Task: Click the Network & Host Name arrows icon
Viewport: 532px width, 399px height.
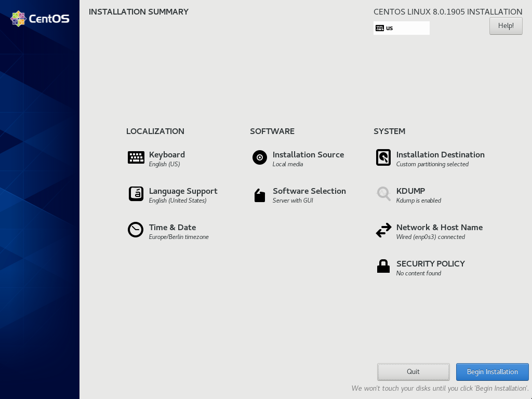Action: tap(383, 230)
